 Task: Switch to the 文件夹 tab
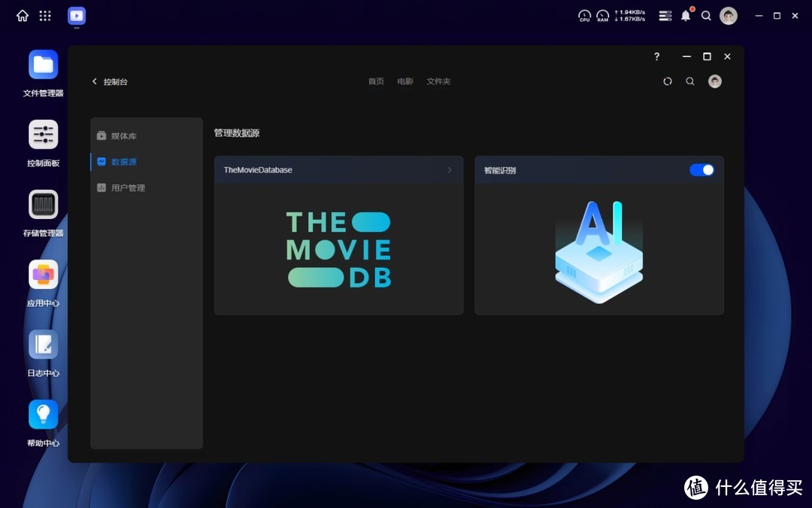(x=438, y=81)
